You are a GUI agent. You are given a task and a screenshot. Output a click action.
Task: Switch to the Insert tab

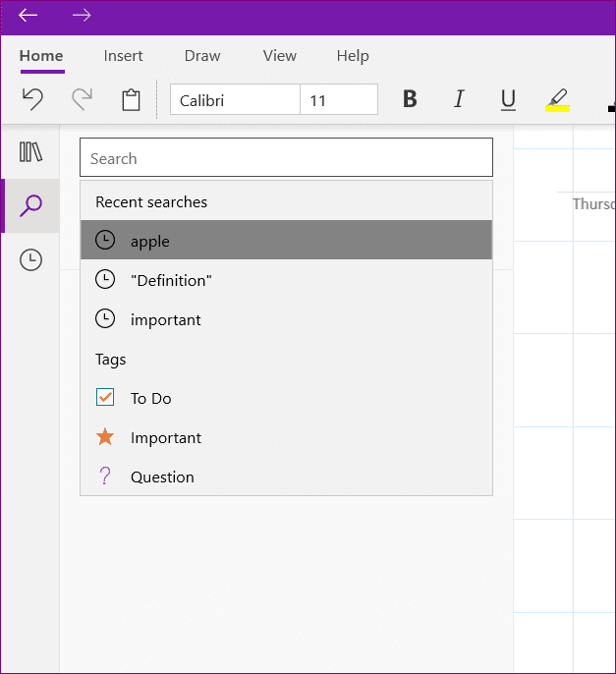pyautogui.click(x=123, y=56)
